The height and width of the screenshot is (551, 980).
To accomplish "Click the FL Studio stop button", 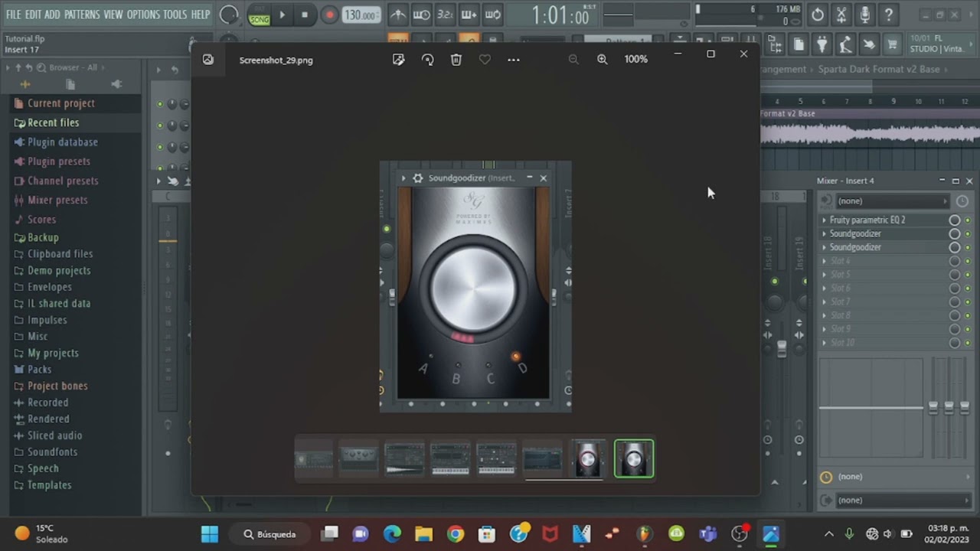I will pyautogui.click(x=305, y=15).
